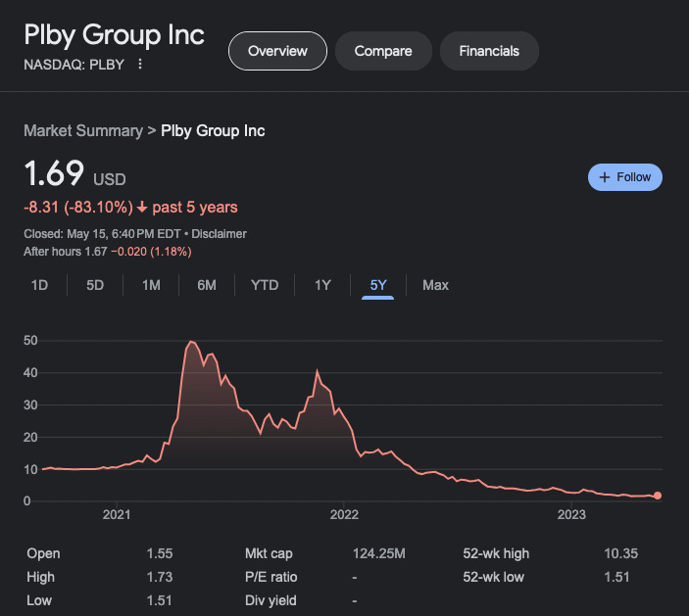The image size is (689, 616).
Task: Click the 2023 label on chart axis
Action: 571,514
